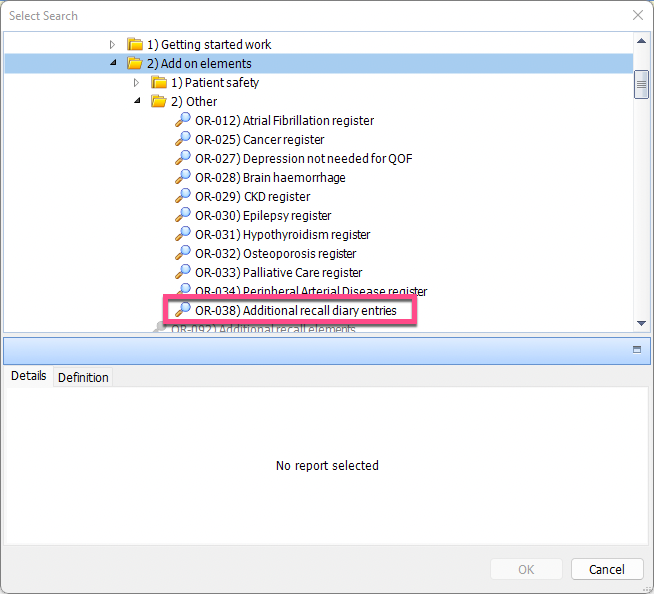
Task: Expand the Patient safety folder
Action: pyautogui.click(x=136, y=83)
